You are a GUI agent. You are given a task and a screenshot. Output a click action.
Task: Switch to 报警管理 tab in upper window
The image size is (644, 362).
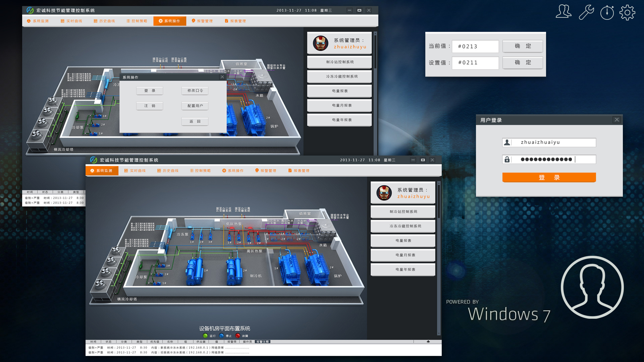[x=202, y=21]
